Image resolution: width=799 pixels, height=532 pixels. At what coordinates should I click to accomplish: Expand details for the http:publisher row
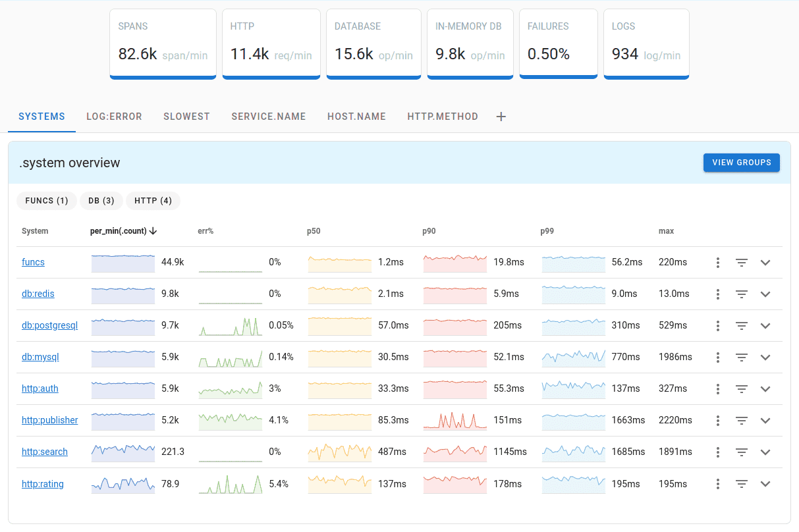click(765, 420)
